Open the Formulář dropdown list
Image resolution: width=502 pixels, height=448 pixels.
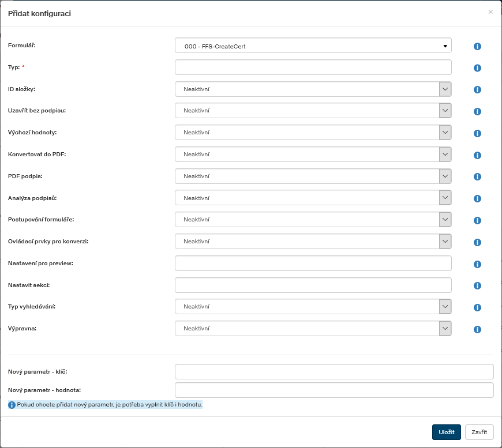pyautogui.click(x=313, y=46)
